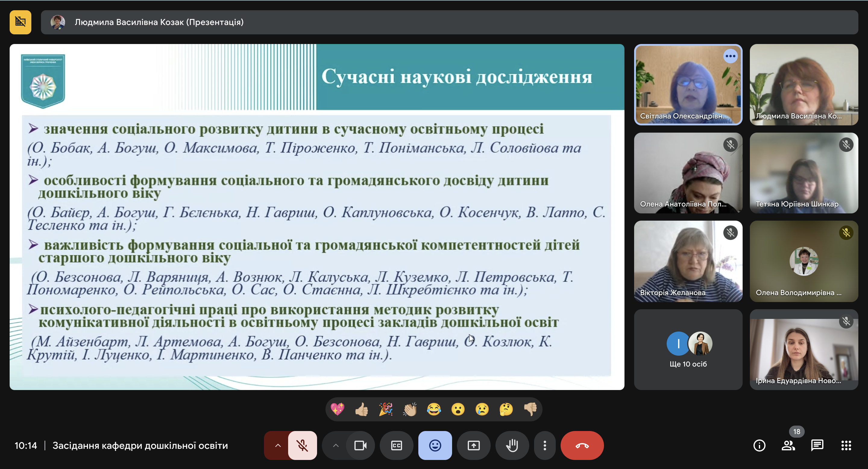
Task: Open options on Світлана Олександрівна's tile
Action: [730, 56]
